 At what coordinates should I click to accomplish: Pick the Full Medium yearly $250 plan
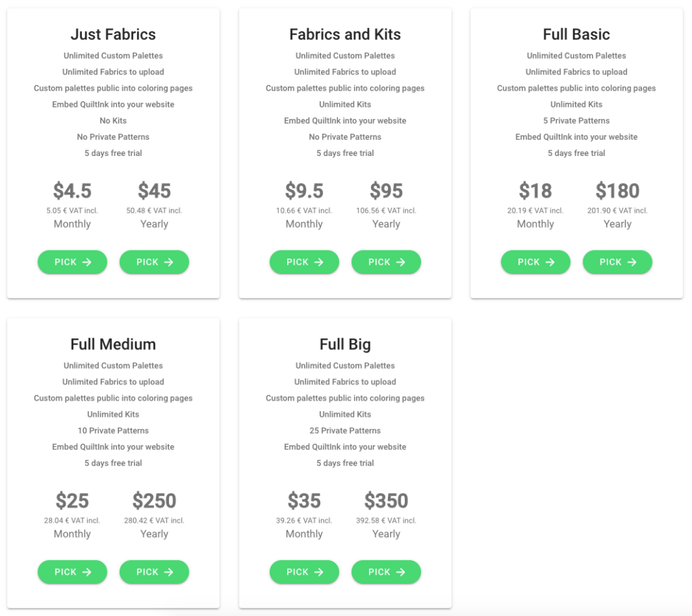point(154,572)
